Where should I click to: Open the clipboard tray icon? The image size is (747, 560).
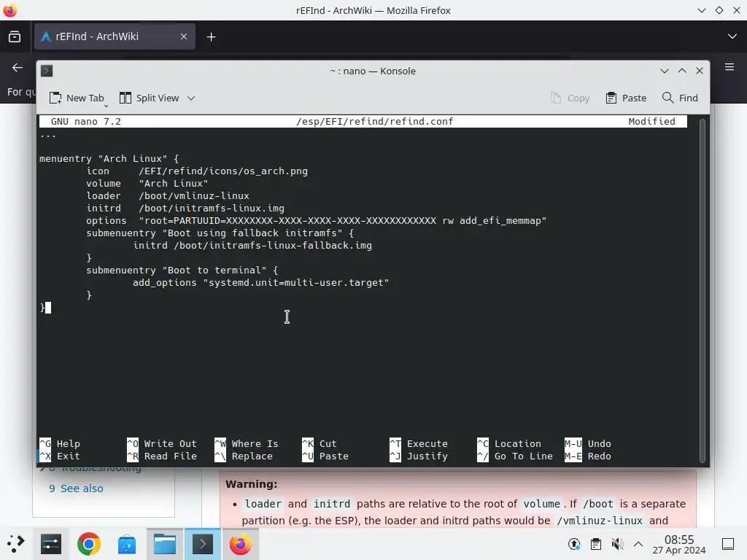click(595, 544)
